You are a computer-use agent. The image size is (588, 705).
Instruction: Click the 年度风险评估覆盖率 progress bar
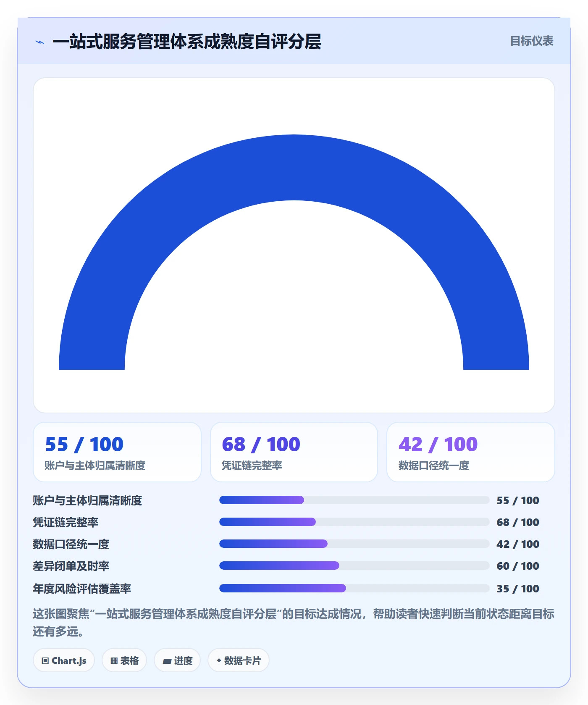[x=354, y=588]
